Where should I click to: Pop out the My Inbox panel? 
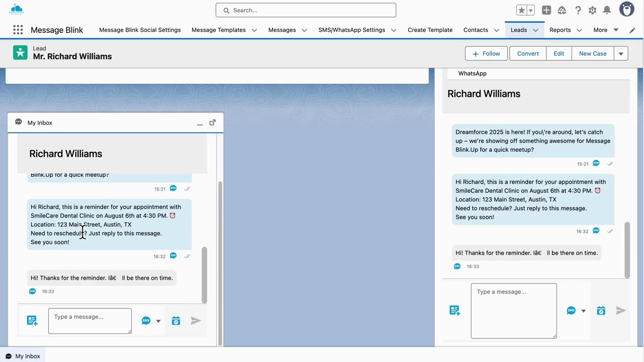212,122
